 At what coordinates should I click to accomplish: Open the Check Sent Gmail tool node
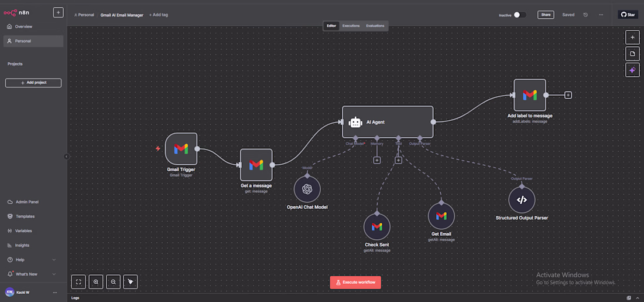(376, 227)
